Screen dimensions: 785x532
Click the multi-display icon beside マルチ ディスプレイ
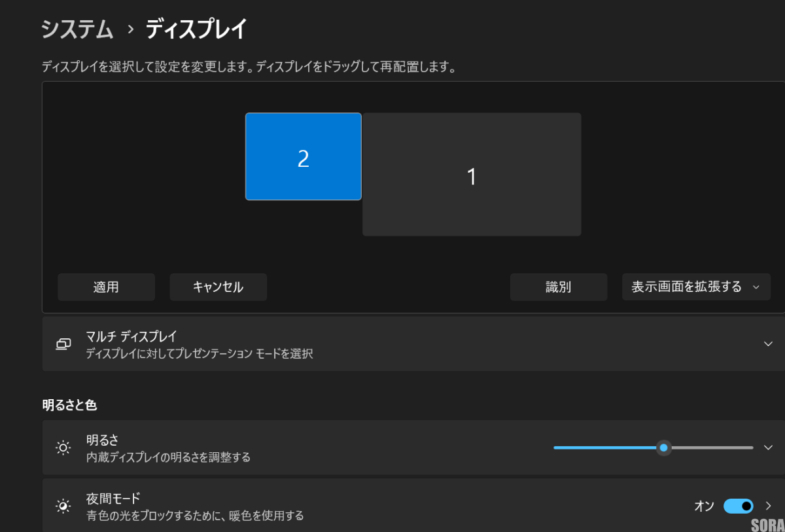point(63,344)
